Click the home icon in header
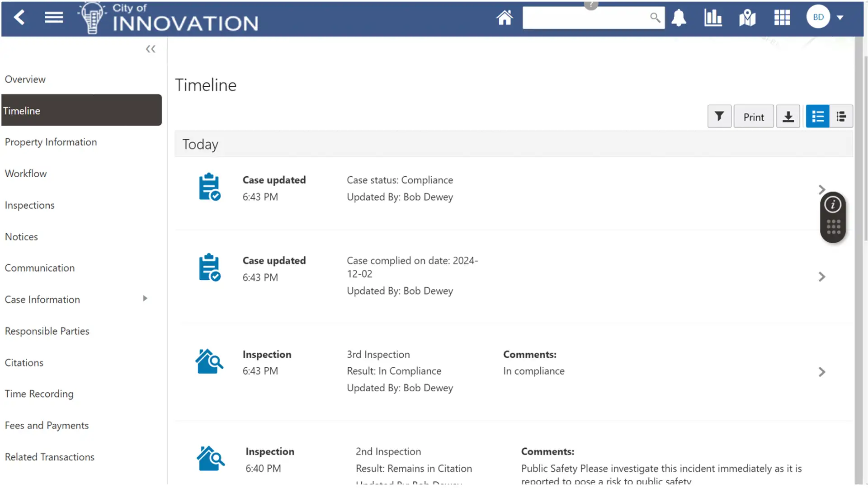Screen dimensions: 868x488 point(505,18)
